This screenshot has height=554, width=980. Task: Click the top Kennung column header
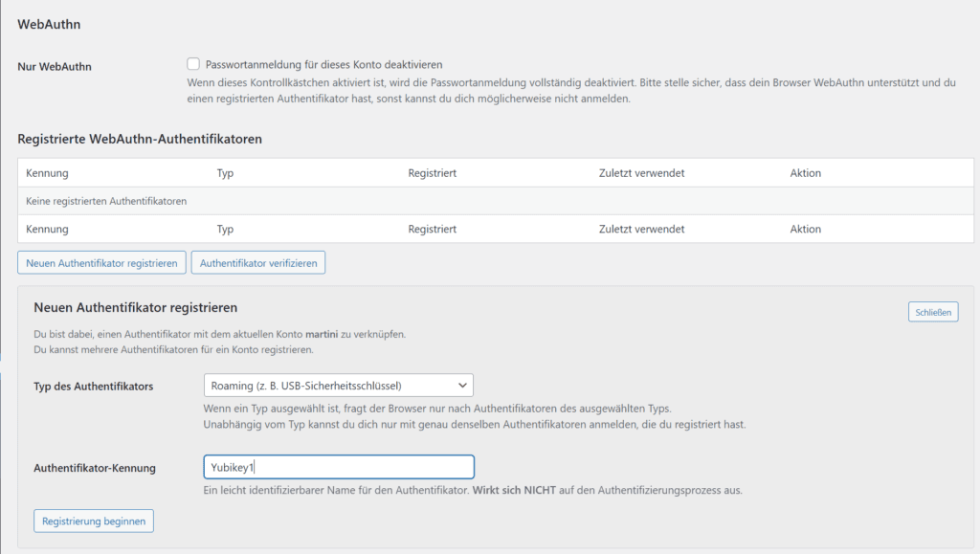tap(47, 173)
